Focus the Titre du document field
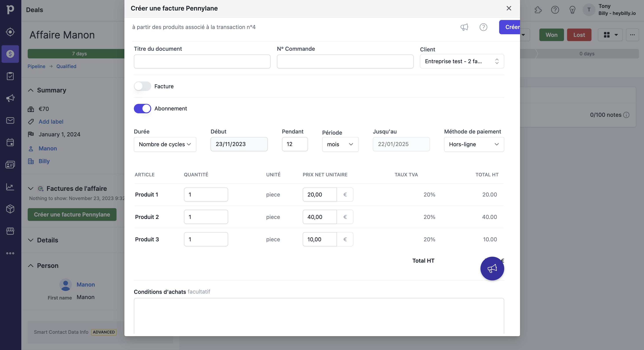The height and width of the screenshot is (350, 644). 202,61
